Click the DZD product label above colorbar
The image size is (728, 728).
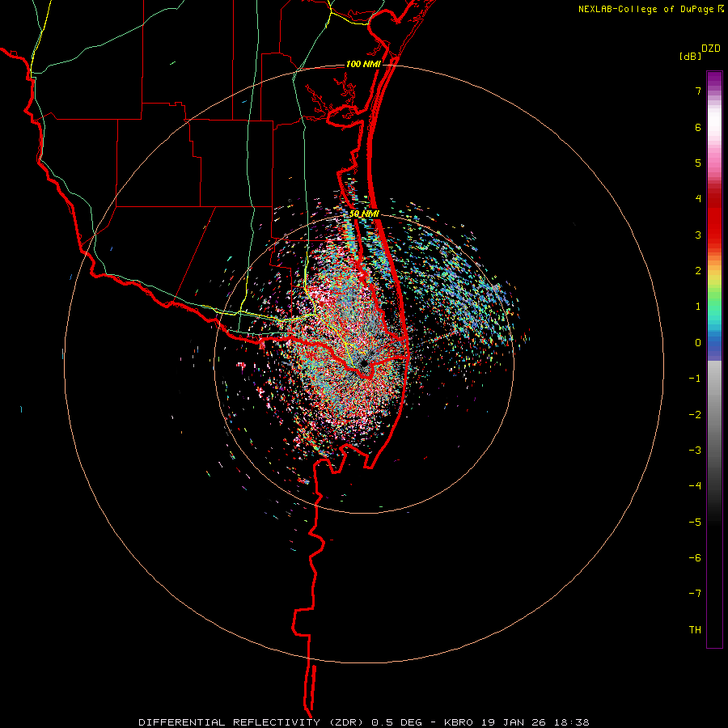[711, 49]
